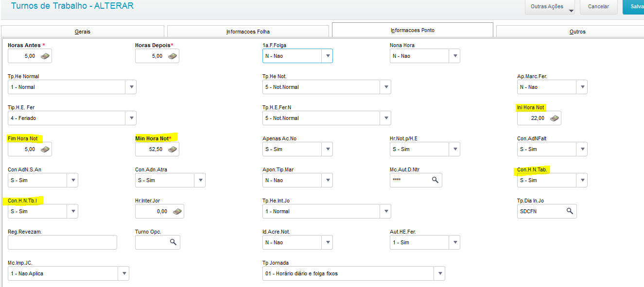Open the Tp.He Normal combo box
The width and height of the screenshot is (644, 287).
coord(72,87)
